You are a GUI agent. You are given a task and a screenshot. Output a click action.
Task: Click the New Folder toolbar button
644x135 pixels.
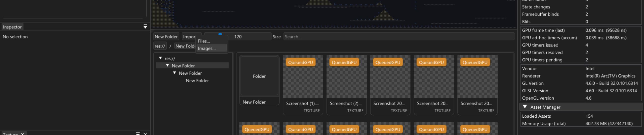(166, 36)
